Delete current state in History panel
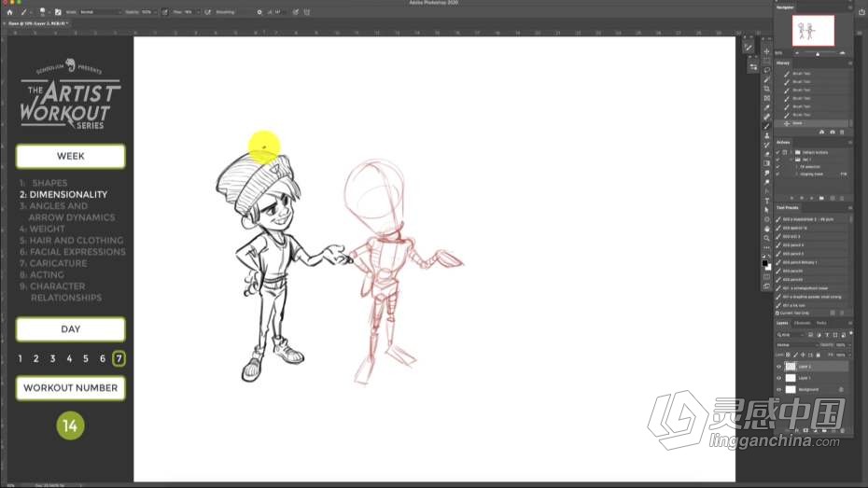 pyautogui.click(x=842, y=132)
